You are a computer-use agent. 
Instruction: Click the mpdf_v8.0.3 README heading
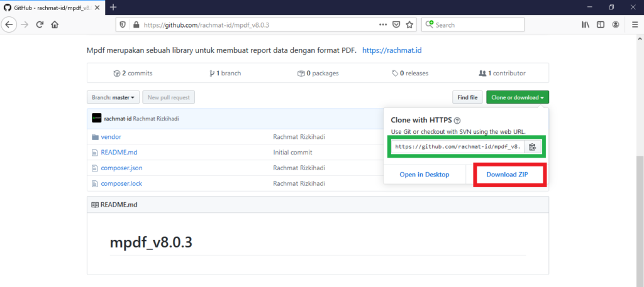click(151, 242)
